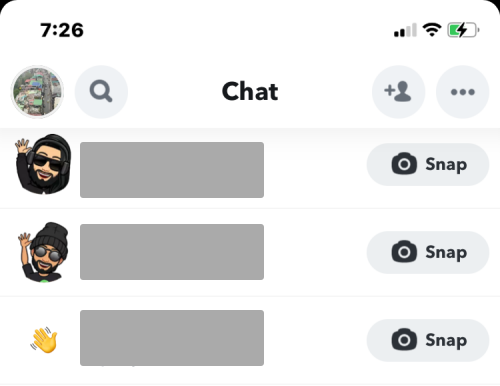Open the search magnifier button
This screenshot has height=386, width=500.
click(101, 92)
